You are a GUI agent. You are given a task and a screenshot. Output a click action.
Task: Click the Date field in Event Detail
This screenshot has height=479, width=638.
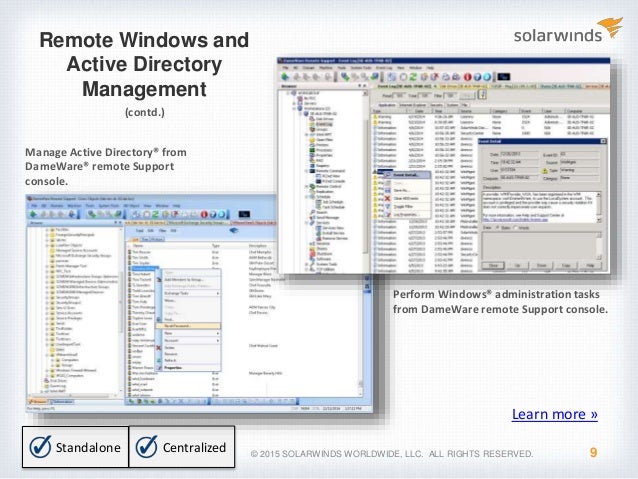click(x=519, y=154)
